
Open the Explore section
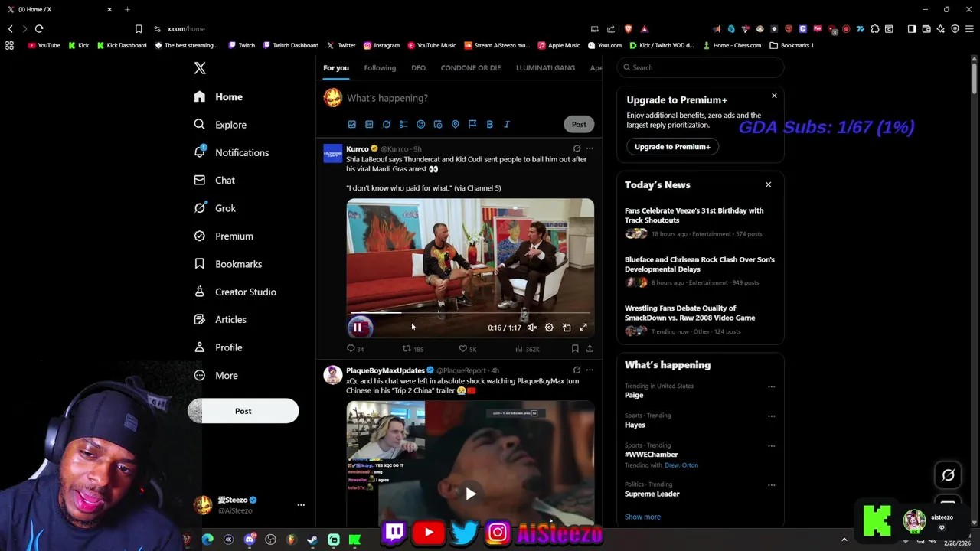tap(220, 125)
